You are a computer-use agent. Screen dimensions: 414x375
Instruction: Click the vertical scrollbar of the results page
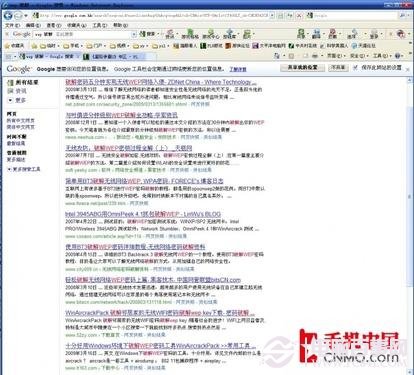[410, 197]
